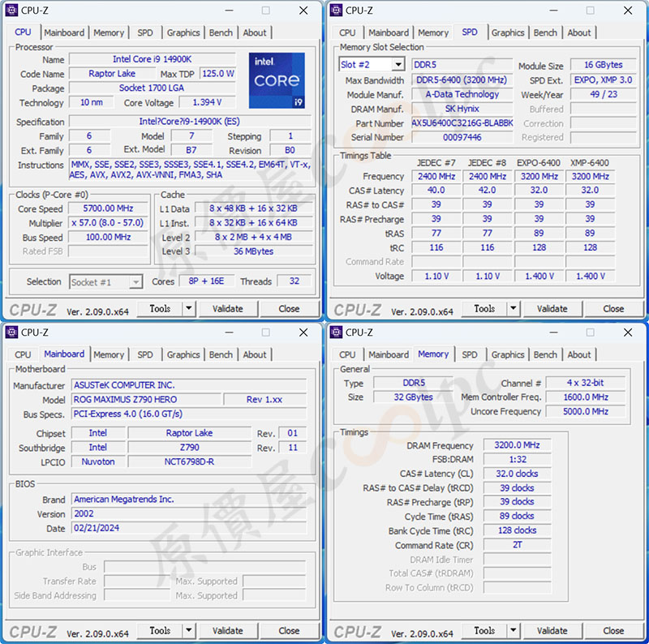Switch to CPU tab in the Memory timings window
Screen dimensions: 649x644
[x=347, y=354]
